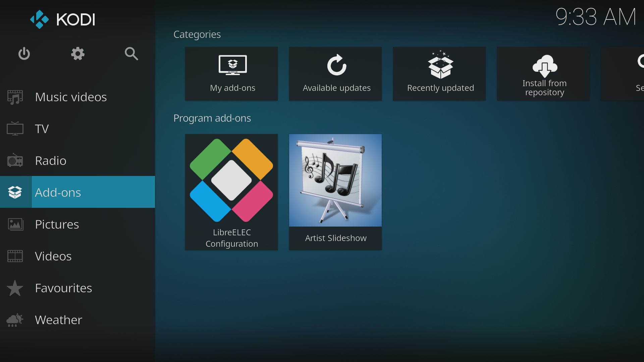Click the Favourites star icon

[x=15, y=288]
